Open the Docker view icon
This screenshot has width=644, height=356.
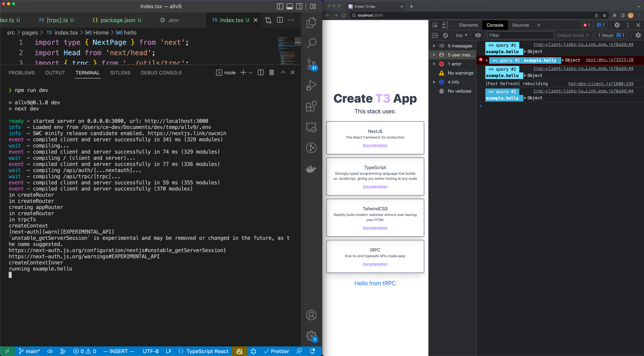[311, 169]
